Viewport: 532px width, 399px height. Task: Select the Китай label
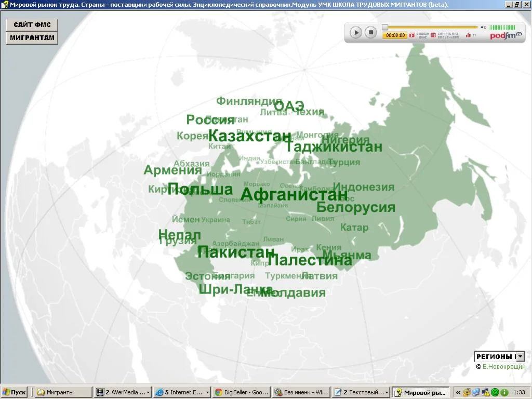click(220, 146)
